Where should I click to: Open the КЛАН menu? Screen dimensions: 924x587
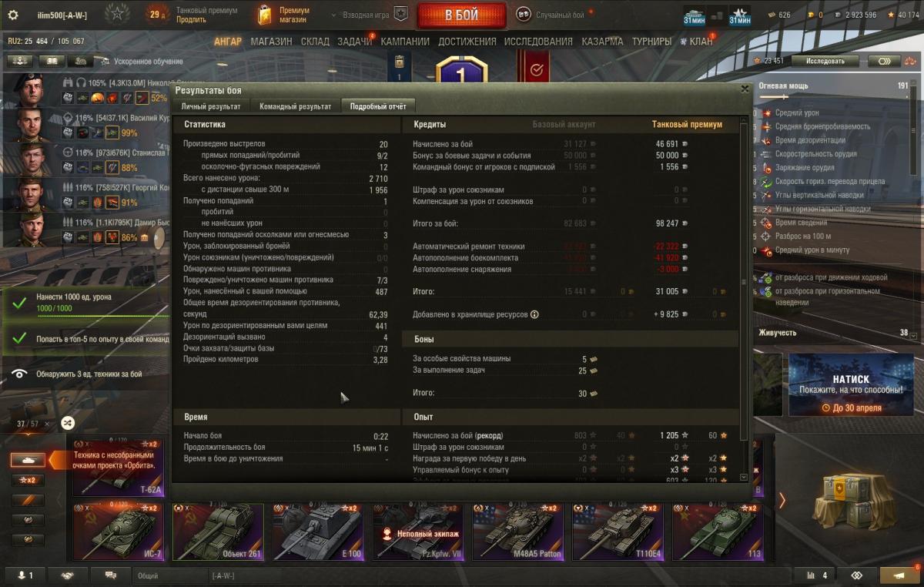(x=697, y=42)
